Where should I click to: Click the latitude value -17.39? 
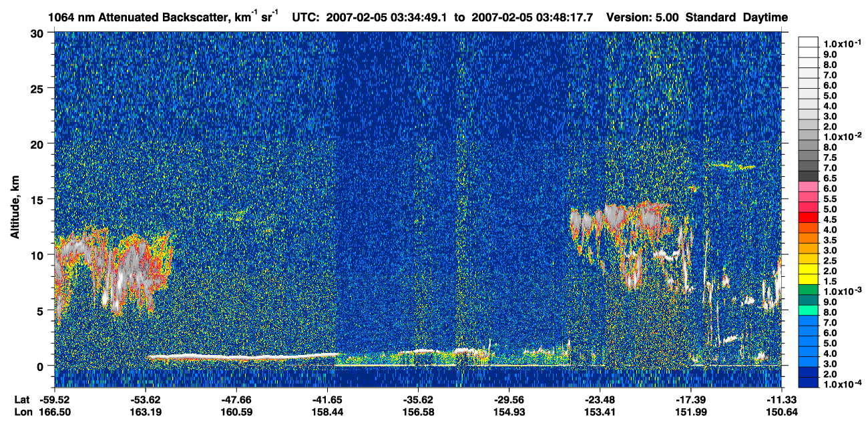tap(690, 399)
